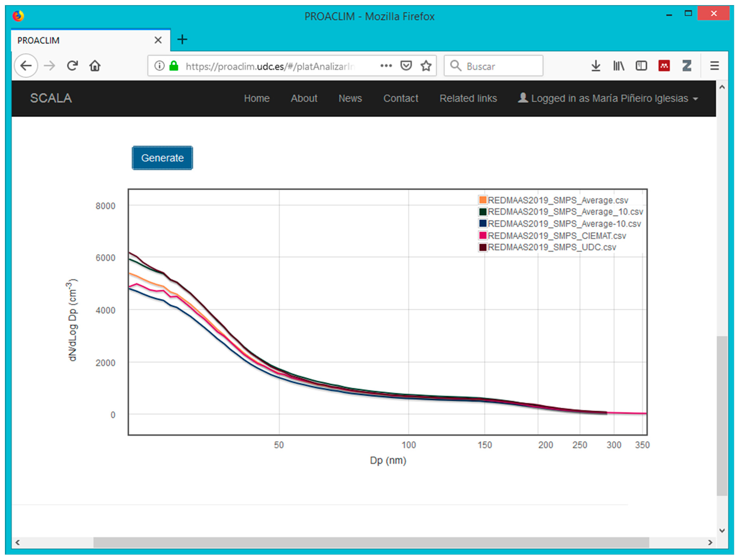Toggle the sidebar view icon

pyautogui.click(x=641, y=66)
